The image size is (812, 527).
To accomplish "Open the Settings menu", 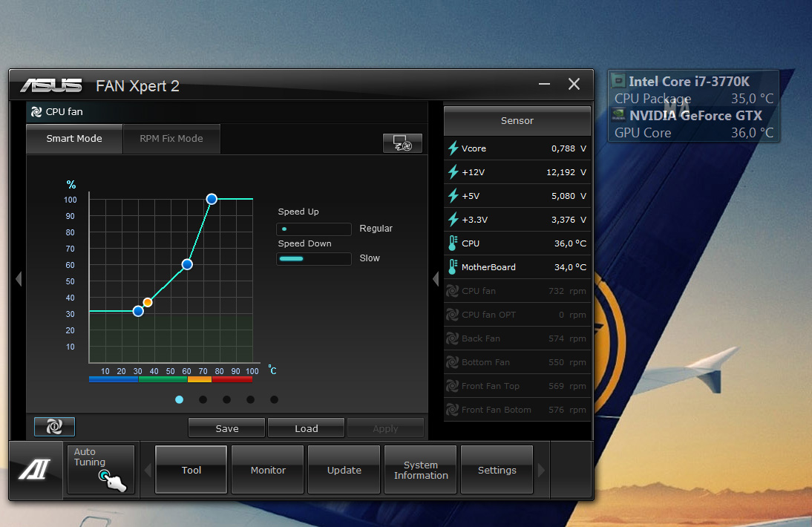I will (497, 470).
